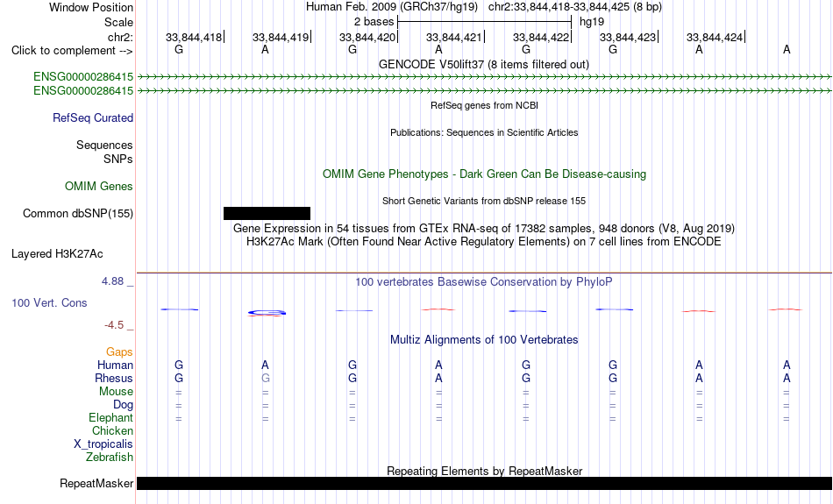The width and height of the screenshot is (833, 504).
Task: Select the Dog species label
Action: [x=124, y=405]
